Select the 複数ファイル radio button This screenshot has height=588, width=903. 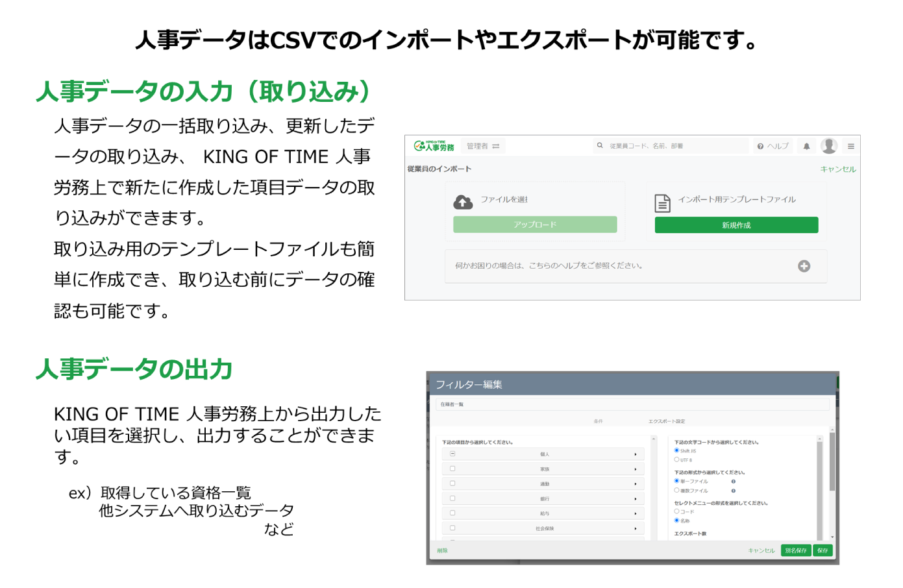pos(676,490)
